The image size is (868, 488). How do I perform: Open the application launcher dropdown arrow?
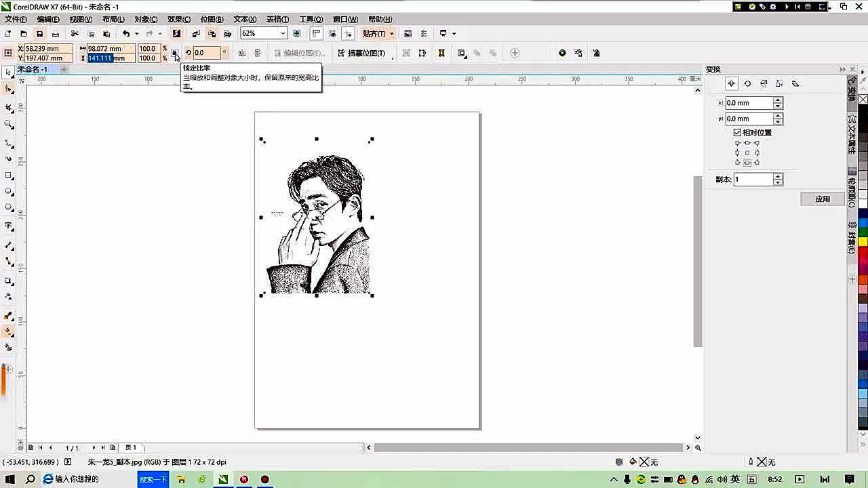(453, 33)
